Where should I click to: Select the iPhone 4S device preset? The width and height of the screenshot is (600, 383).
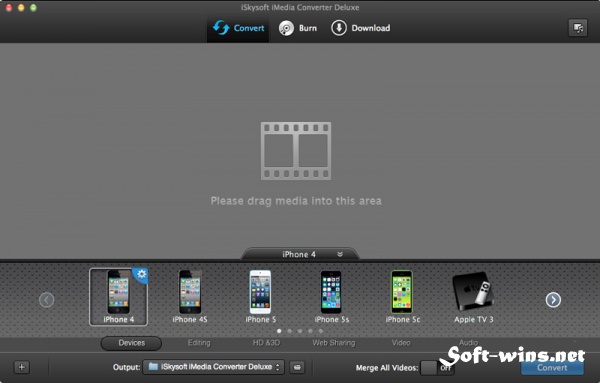tap(190, 297)
